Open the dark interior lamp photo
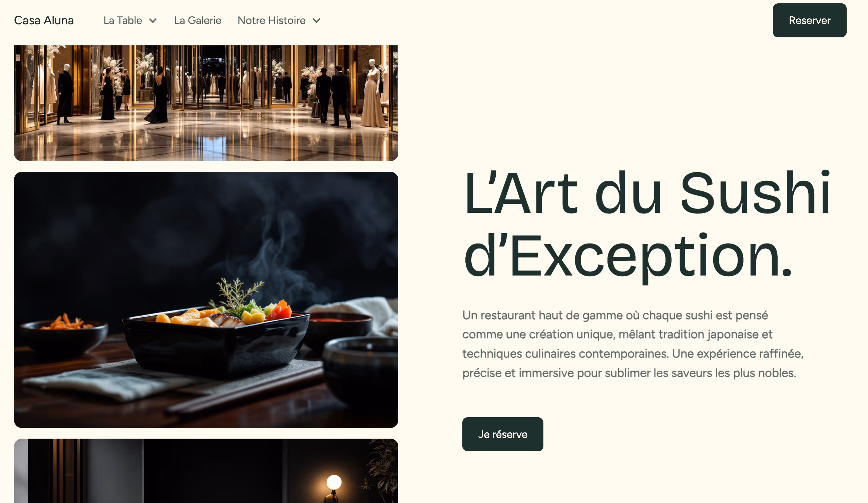Screen dimensions: 868x503 click(x=206, y=471)
